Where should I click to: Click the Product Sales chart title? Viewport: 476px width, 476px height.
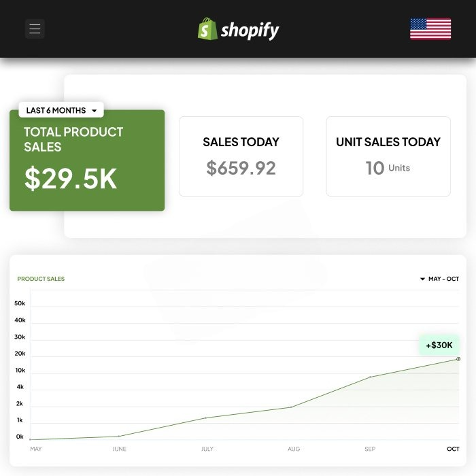(x=41, y=279)
